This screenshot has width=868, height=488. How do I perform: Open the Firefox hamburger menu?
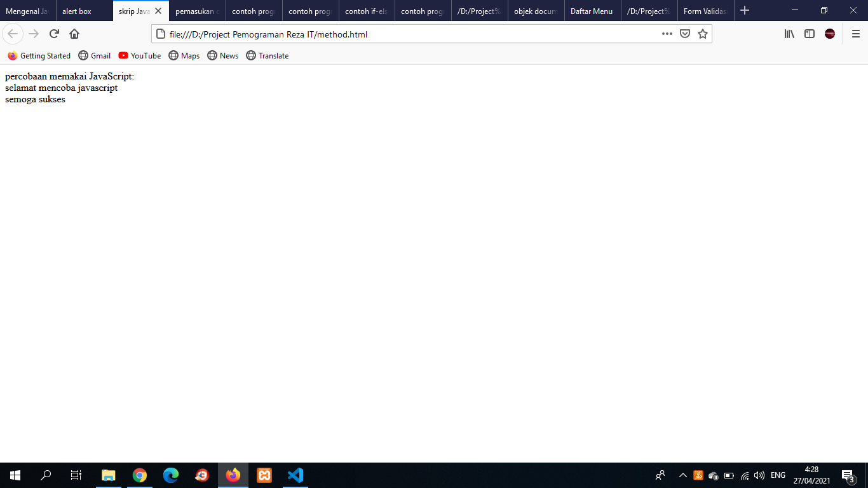[855, 34]
